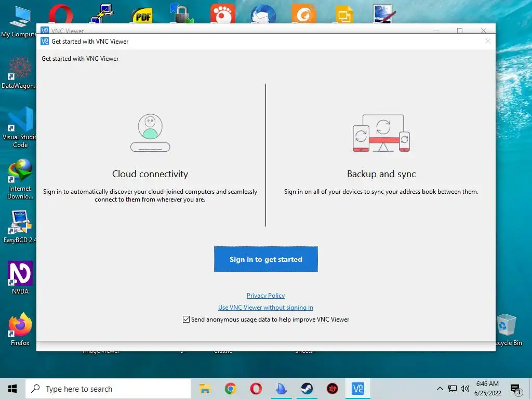Select the Opera desktop icon at top
Viewport: 532px width, 399px height.
click(60, 14)
